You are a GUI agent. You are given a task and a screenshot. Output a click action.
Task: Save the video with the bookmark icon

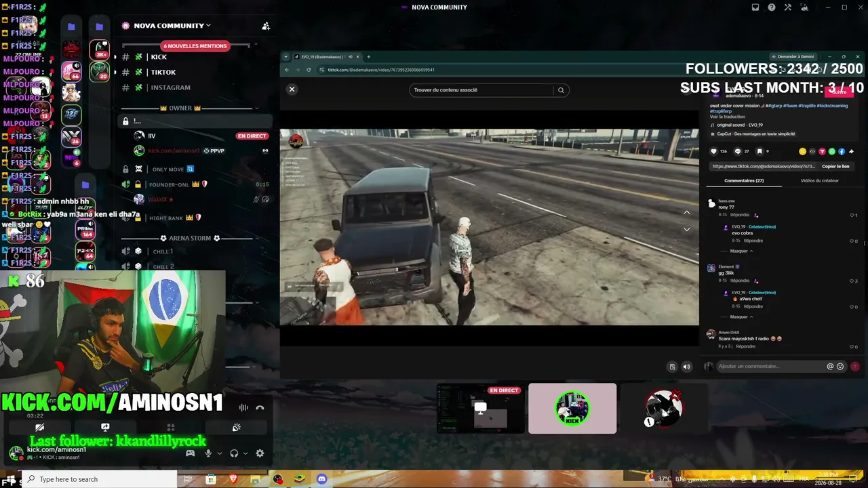point(759,152)
